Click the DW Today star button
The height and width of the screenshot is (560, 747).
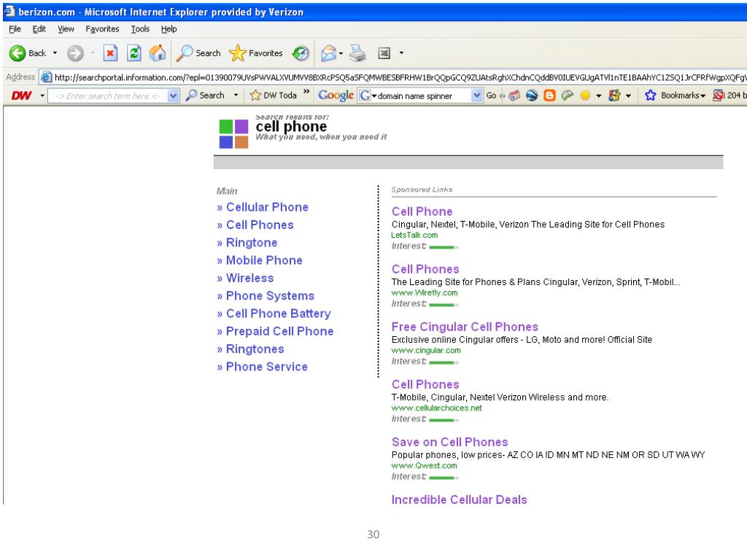tap(274, 96)
